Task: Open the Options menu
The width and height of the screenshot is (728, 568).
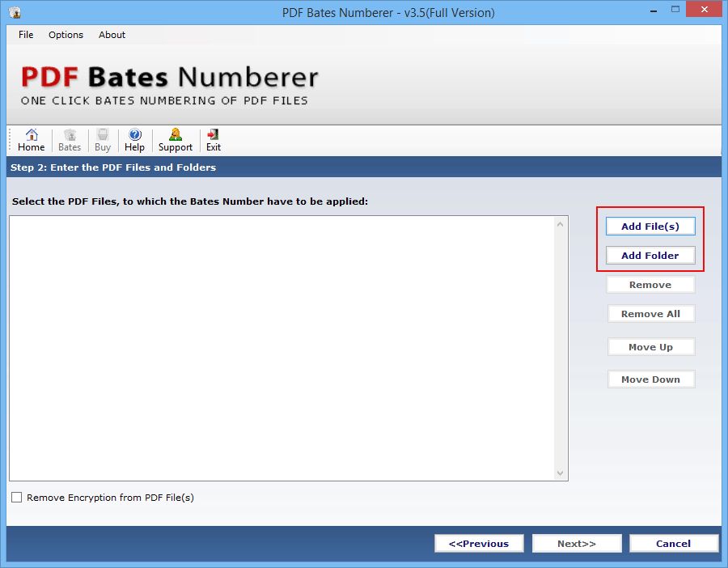Action: coord(66,35)
